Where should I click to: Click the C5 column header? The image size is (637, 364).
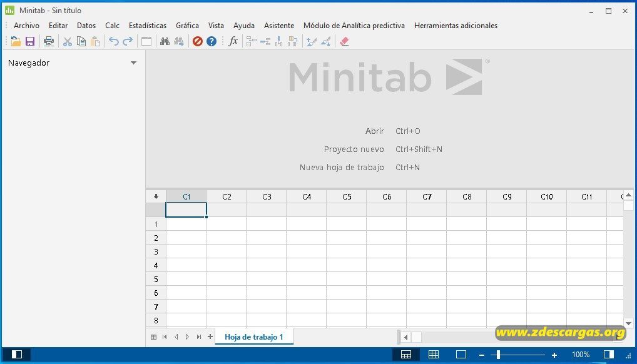[x=347, y=196]
